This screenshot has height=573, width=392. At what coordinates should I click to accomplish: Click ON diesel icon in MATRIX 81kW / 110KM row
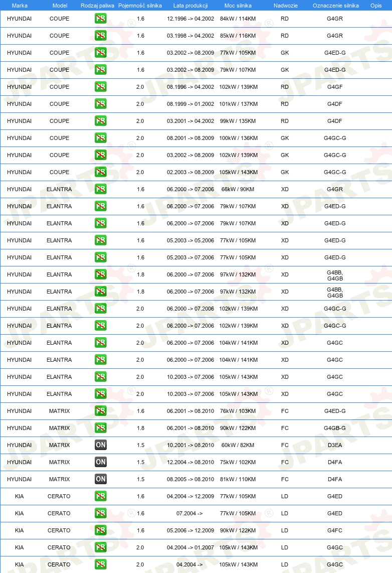(100, 479)
